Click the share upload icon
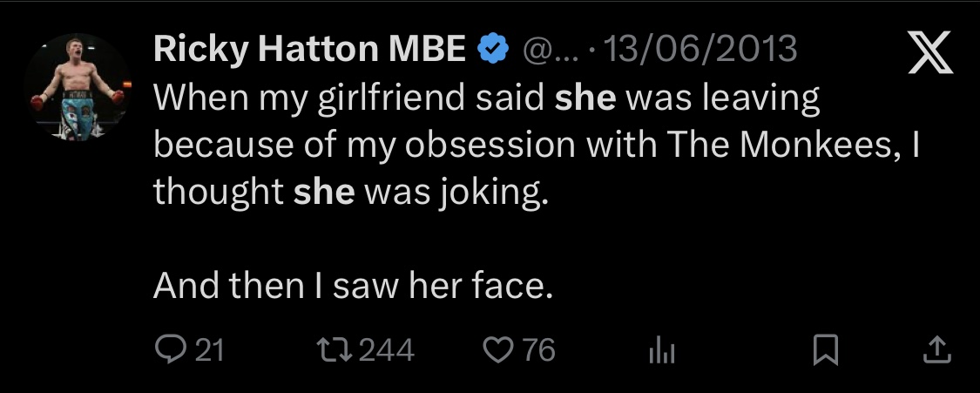Image resolution: width=980 pixels, height=393 pixels. [x=936, y=350]
